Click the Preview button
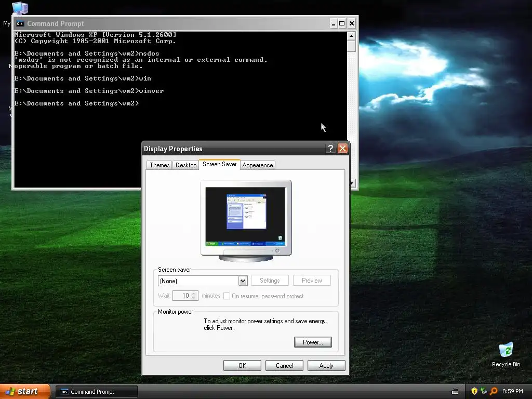 312,281
